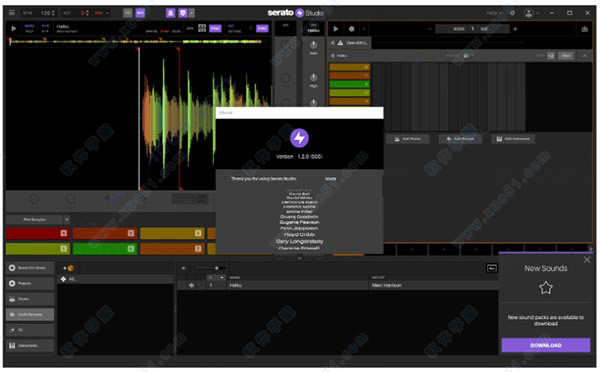The width and height of the screenshot is (600, 372).
Task: Toggle the Key Sync button on deck
Action: tap(262, 28)
